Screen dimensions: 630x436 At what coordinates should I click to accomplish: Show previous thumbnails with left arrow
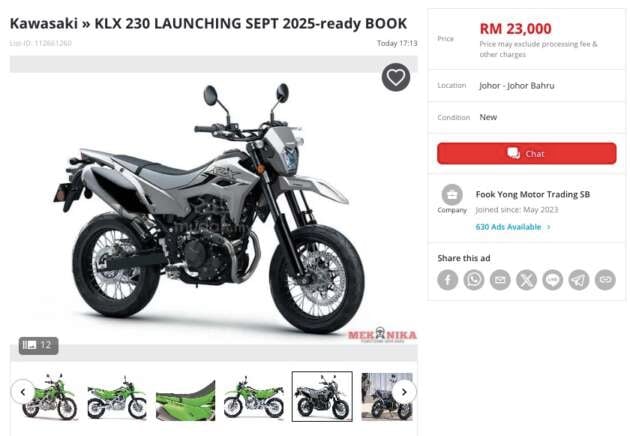coord(23,391)
